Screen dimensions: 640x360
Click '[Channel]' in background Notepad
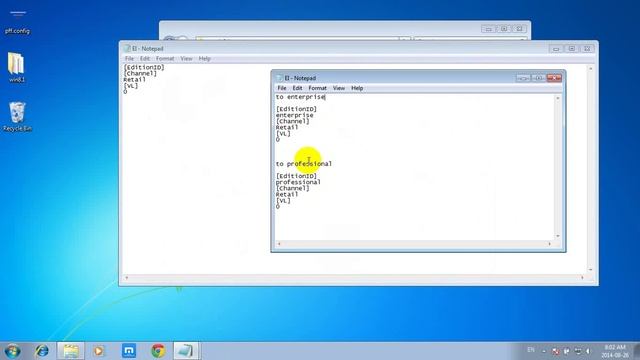140,73
